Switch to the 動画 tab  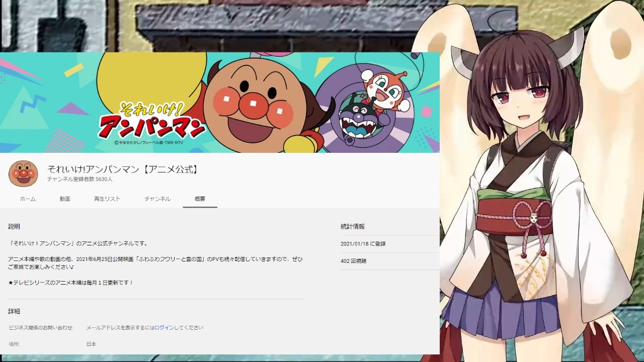click(65, 199)
